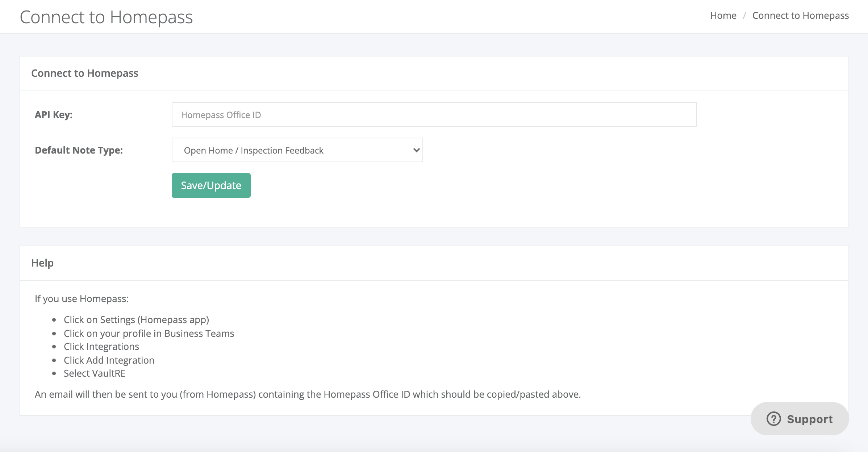Click the 'Select VaultRE' list item
868x452 pixels.
pos(95,373)
